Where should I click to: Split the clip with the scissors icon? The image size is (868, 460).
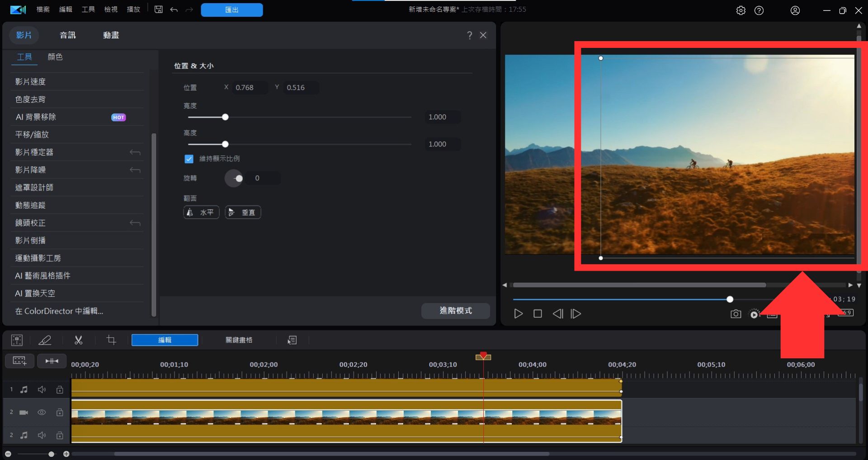[x=79, y=340]
